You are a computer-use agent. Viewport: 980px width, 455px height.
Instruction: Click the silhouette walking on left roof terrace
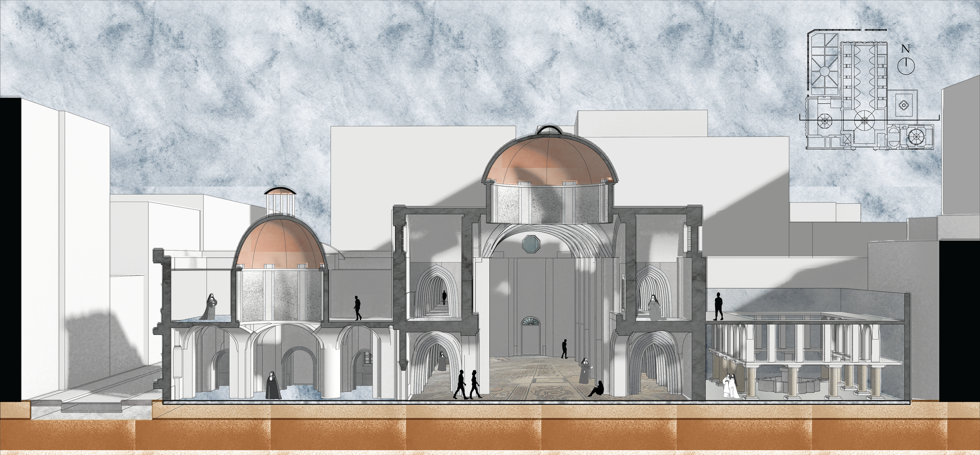pyautogui.click(x=358, y=308)
